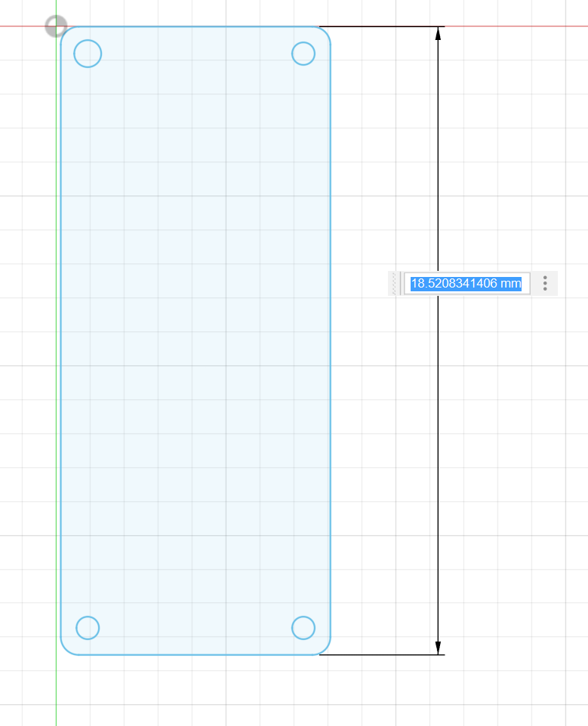This screenshot has height=726, width=588.
Task: Select the sketch origin point
Action: [56, 26]
